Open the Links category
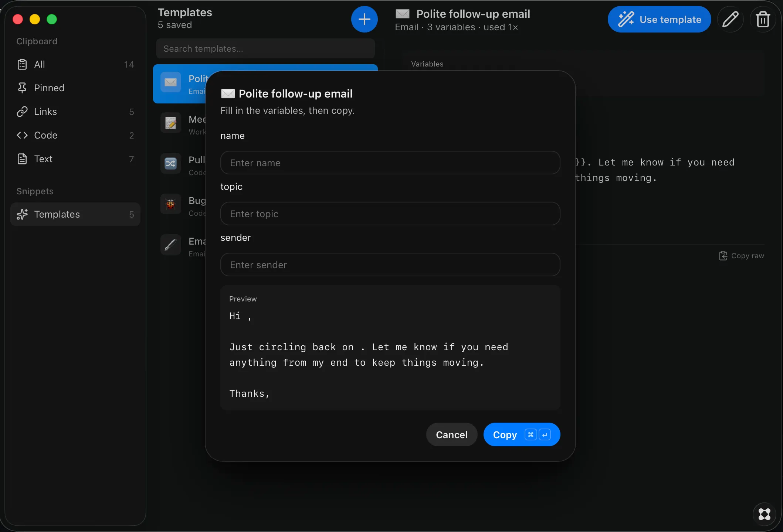 tap(75, 112)
